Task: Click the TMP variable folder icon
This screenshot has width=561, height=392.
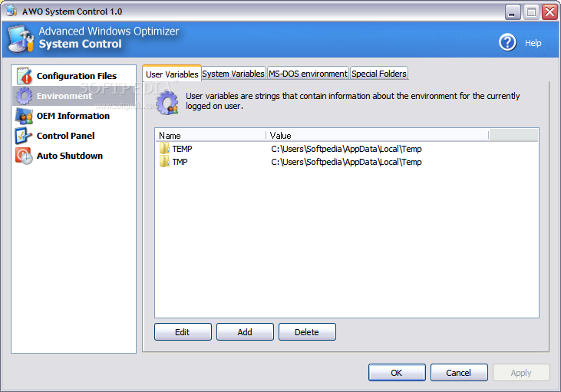Action: point(164,162)
